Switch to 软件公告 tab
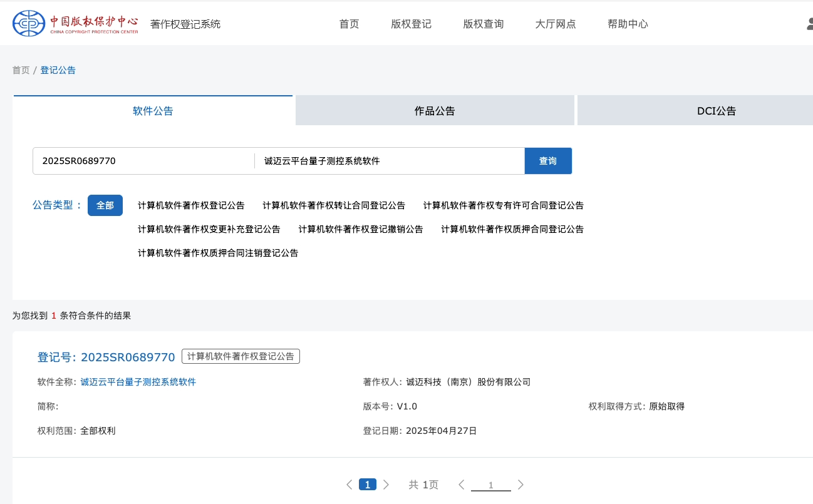This screenshot has height=504, width=813. tap(153, 111)
